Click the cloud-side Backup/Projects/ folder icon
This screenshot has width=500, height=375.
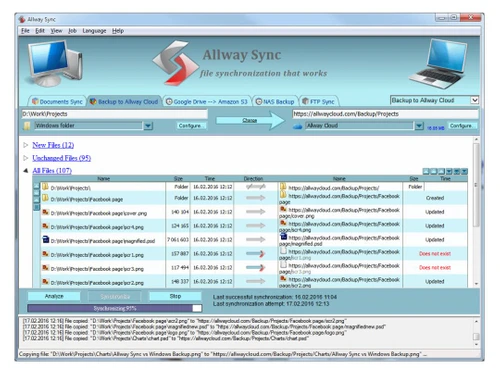(283, 186)
